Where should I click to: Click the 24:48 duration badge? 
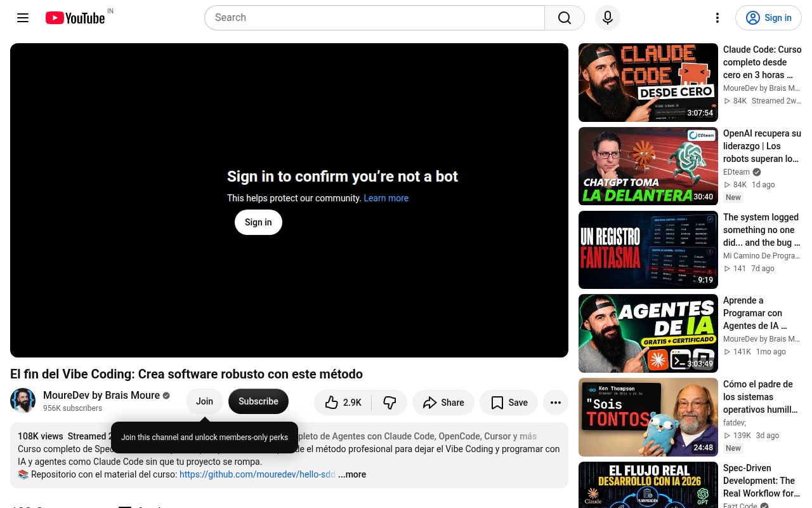pyautogui.click(x=703, y=448)
